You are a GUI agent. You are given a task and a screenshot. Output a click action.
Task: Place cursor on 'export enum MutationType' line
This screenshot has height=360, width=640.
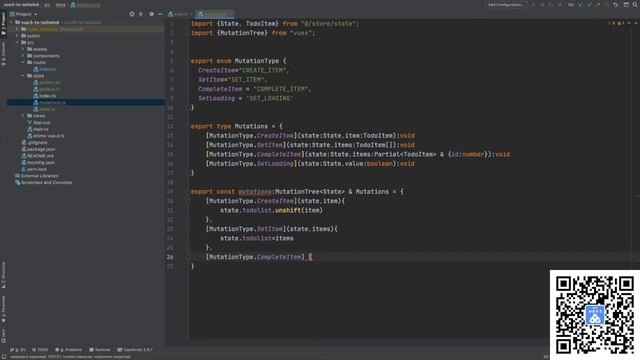pyautogui.click(x=238, y=61)
